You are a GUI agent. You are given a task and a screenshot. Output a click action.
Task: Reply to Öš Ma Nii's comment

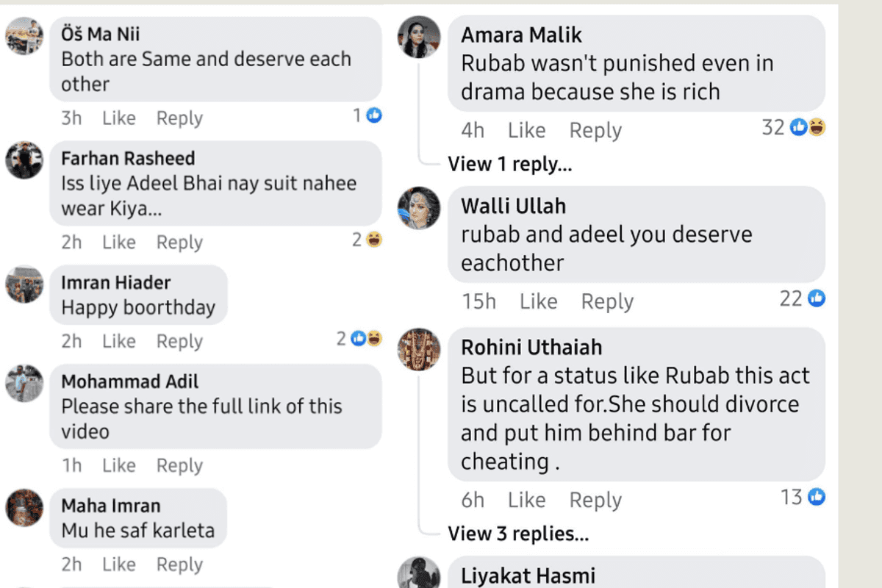pos(179,118)
